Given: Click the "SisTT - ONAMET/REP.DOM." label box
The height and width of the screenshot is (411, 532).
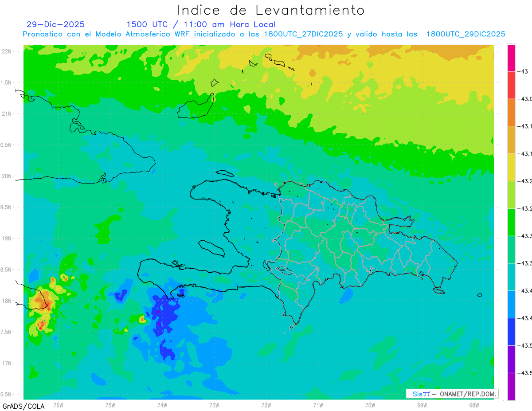Looking at the screenshot, I should [452, 394].
